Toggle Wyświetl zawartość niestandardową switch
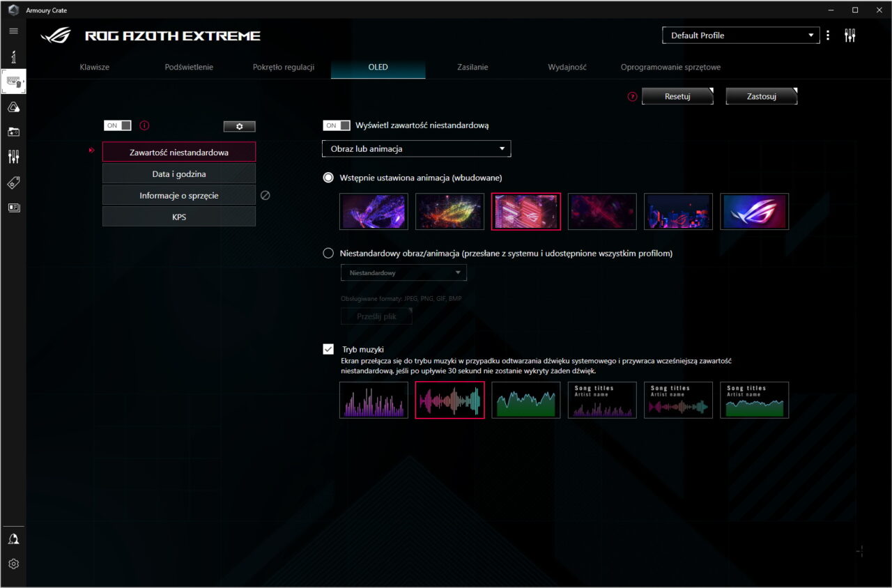The image size is (892, 588). (337, 125)
